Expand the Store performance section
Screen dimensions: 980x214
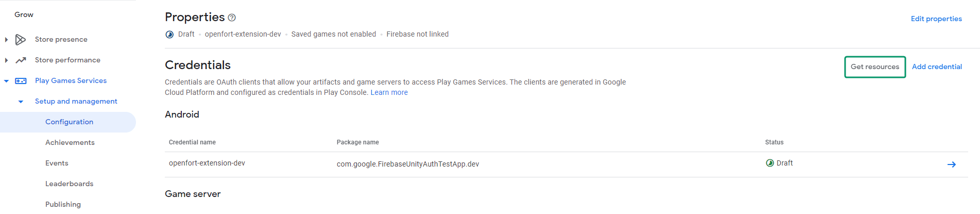click(6, 60)
